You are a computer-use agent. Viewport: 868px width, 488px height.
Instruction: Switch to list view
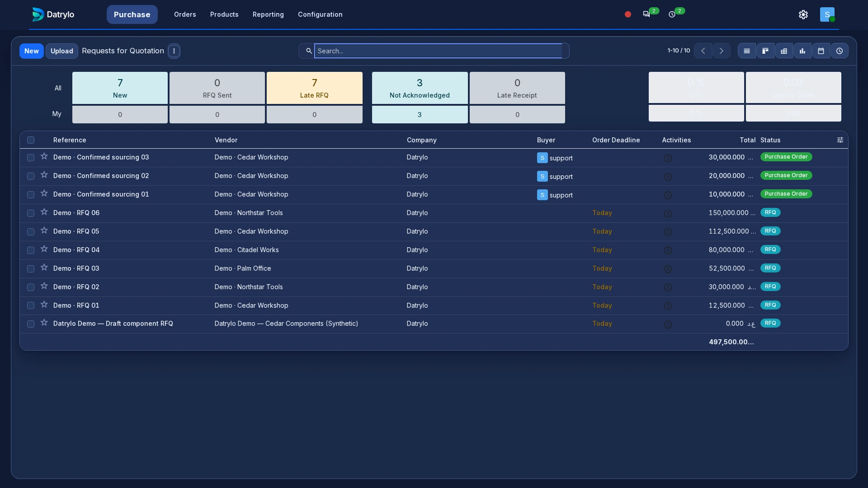pos(747,51)
